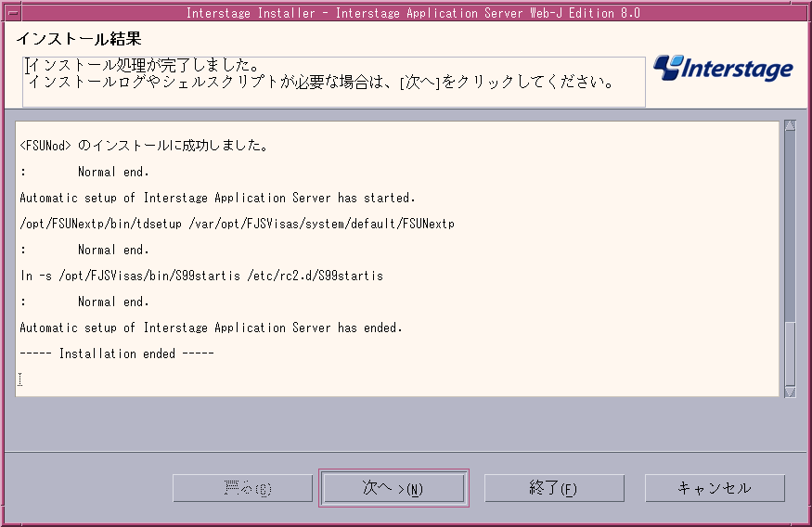Click the window title bar text
Screen dimensions: 812x527
click(413, 13)
